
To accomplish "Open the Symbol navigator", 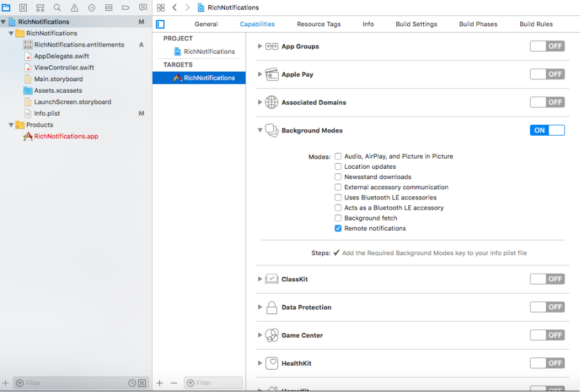I will pos(40,8).
